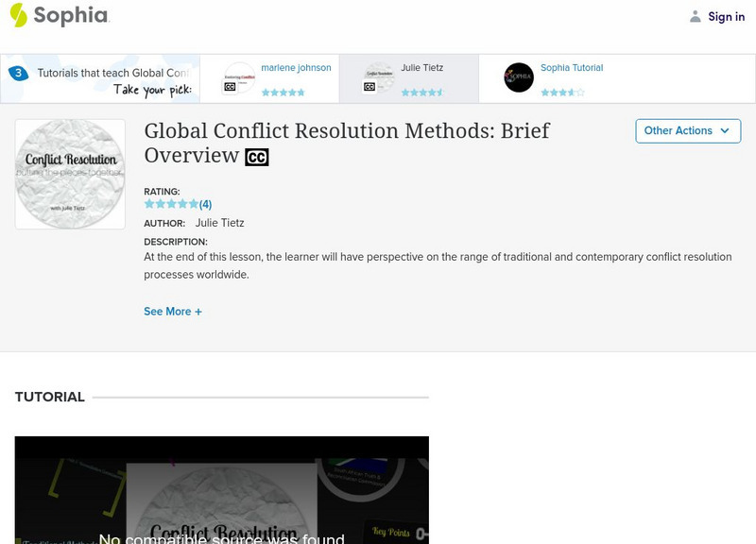Open the Other Actions dropdown
Screen dimensions: 756x544
[688, 131]
